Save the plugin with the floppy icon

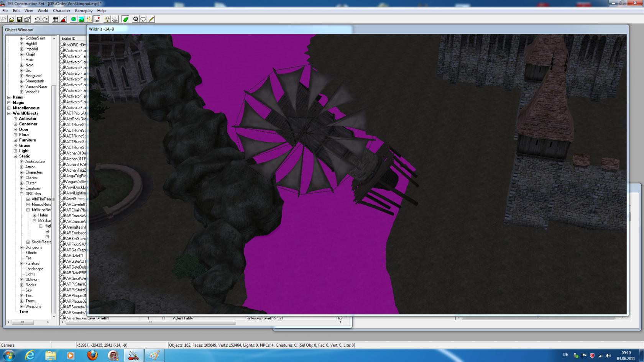(x=19, y=19)
